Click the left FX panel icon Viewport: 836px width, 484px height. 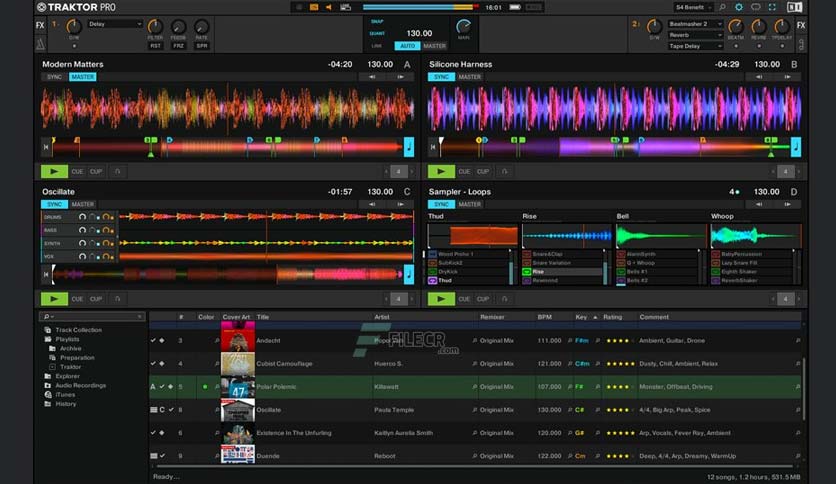(x=41, y=25)
